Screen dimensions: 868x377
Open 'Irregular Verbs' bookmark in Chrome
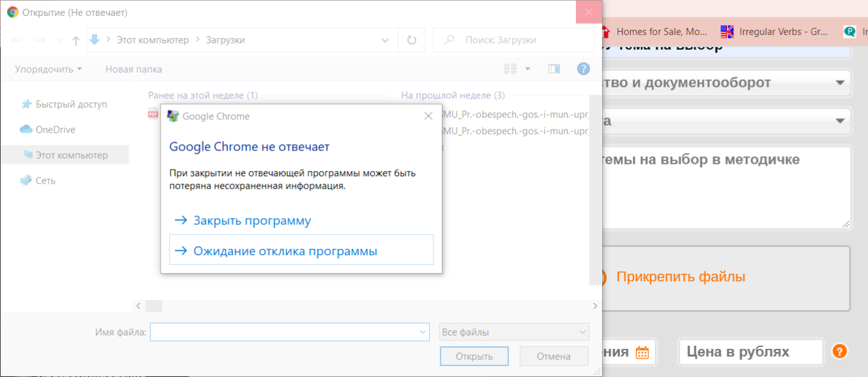point(774,31)
